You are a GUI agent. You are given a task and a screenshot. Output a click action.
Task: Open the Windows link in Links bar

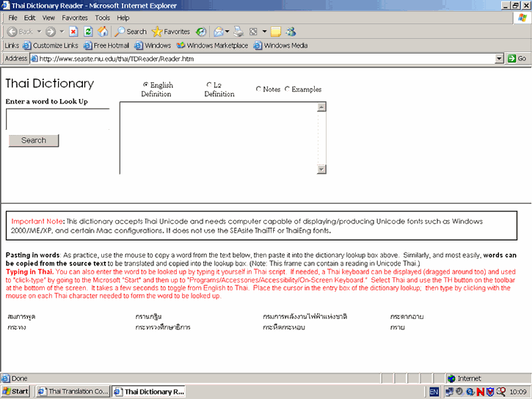coord(153,45)
